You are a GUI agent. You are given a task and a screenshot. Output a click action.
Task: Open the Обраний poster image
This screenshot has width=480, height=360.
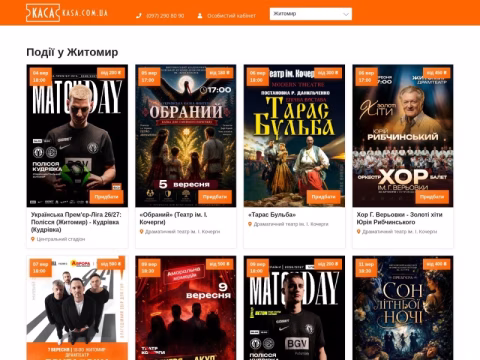tap(186, 136)
